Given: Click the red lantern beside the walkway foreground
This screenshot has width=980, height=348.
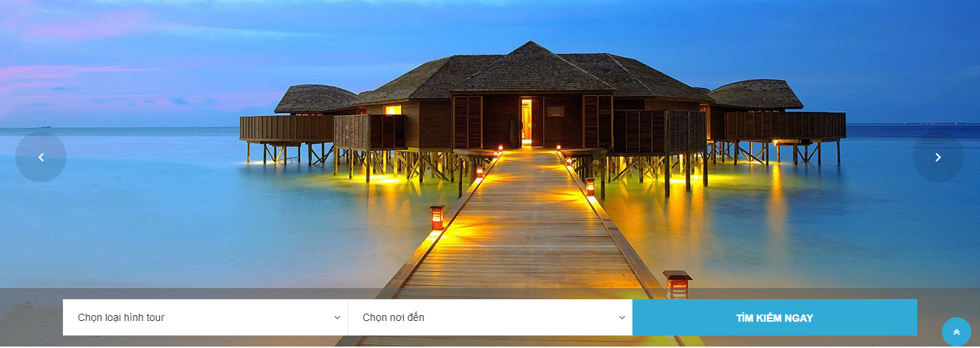Looking at the screenshot, I should (678, 284).
